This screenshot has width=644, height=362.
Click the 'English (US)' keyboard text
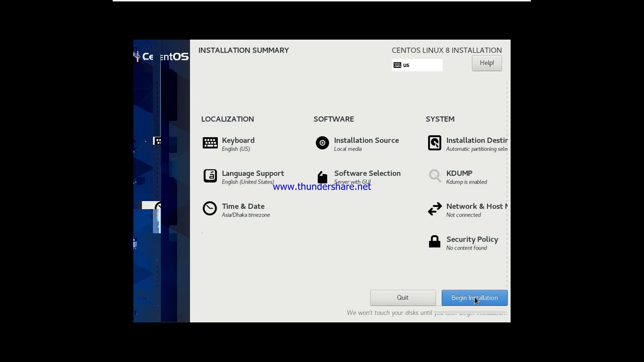235,149
